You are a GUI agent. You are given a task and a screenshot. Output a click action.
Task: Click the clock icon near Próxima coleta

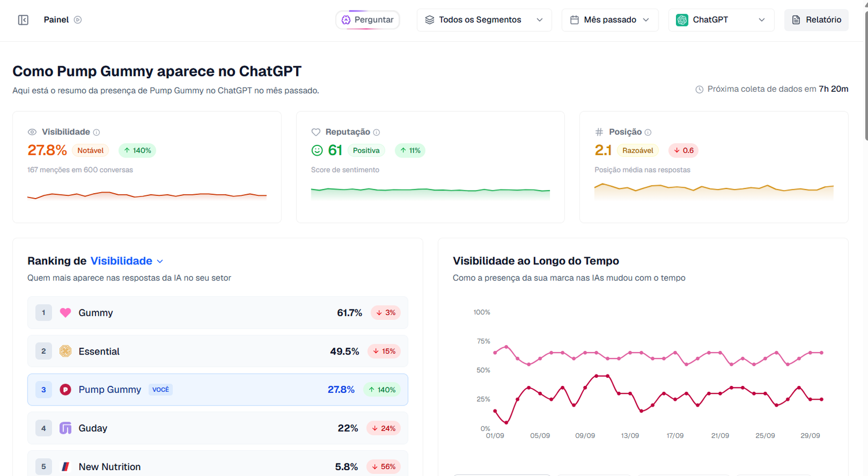pyautogui.click(x=700, y=90)
